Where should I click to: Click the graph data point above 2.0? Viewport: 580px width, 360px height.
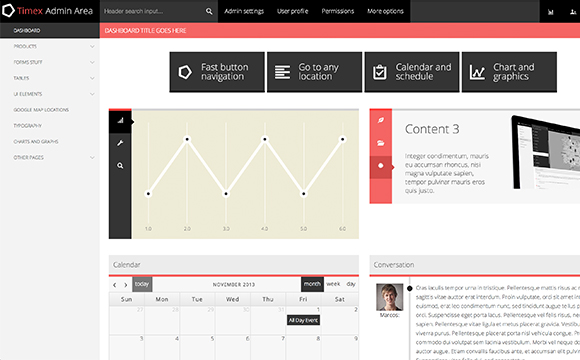tap(187, 139)
